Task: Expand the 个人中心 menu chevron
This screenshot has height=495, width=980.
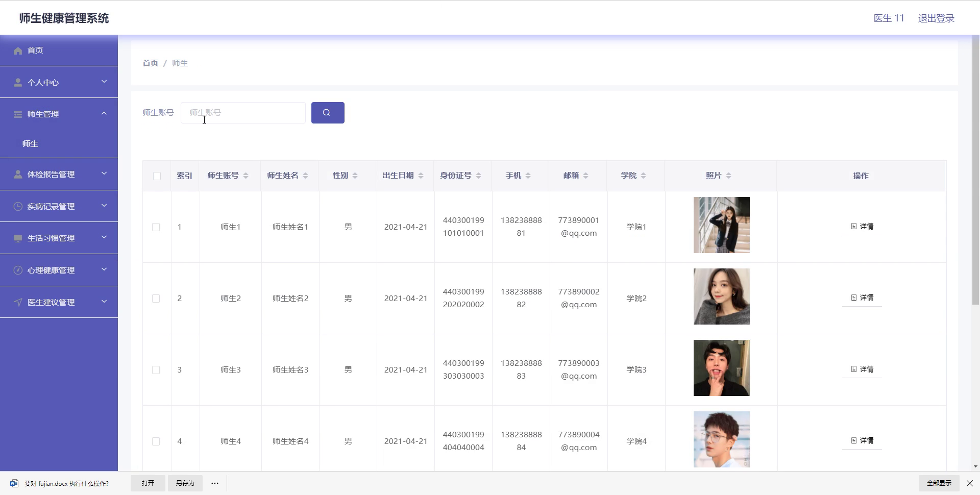Action: point(104,82)
